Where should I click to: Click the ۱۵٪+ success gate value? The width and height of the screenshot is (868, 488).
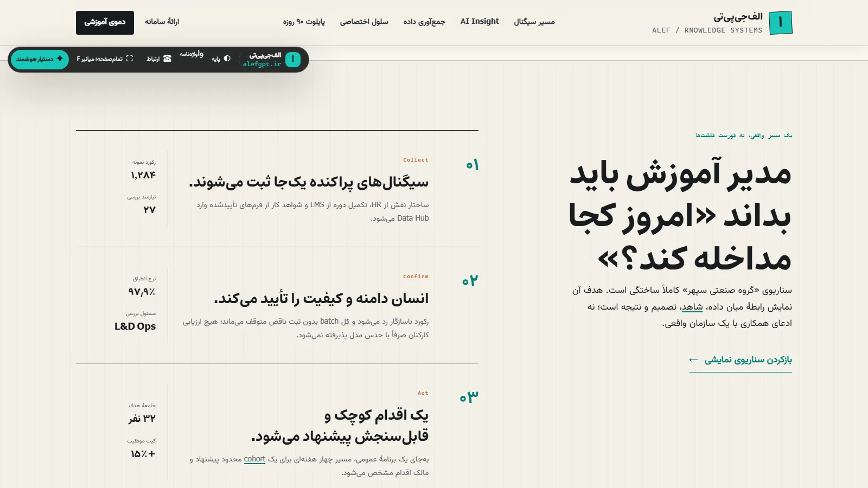point(143,454)
